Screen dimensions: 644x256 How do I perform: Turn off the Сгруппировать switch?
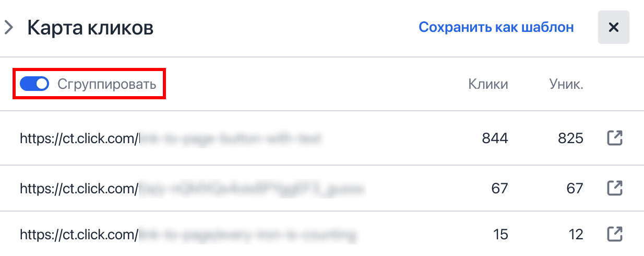[34, 84]
